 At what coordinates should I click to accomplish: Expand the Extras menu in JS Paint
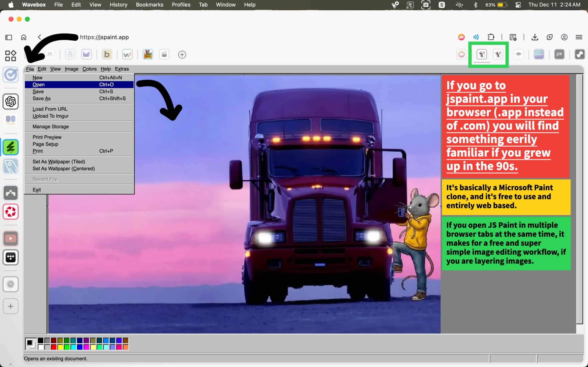122,69
